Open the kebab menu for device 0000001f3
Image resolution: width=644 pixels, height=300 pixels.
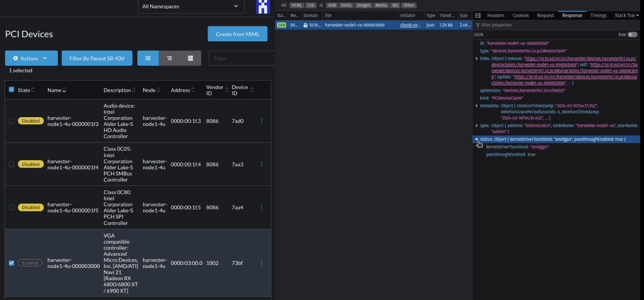pos(261,121)
